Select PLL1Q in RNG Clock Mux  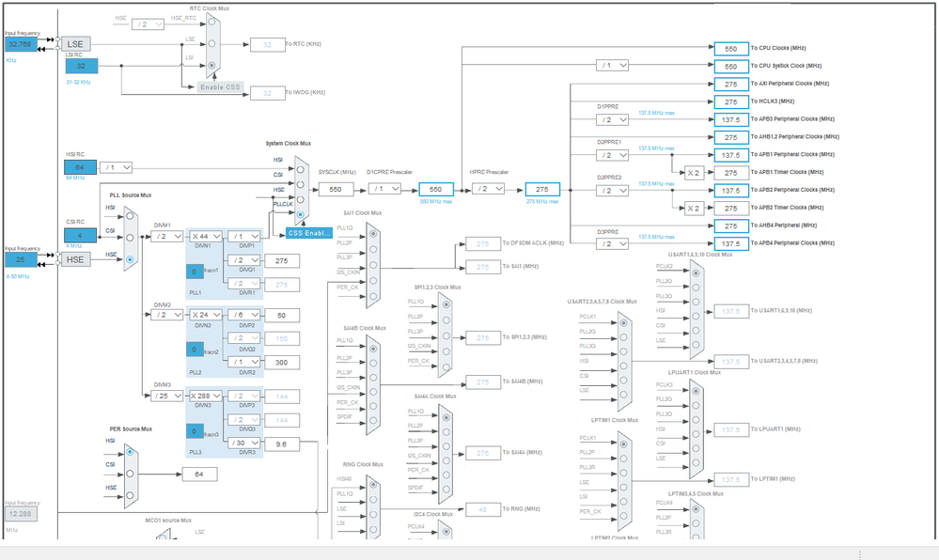(374, 500)
